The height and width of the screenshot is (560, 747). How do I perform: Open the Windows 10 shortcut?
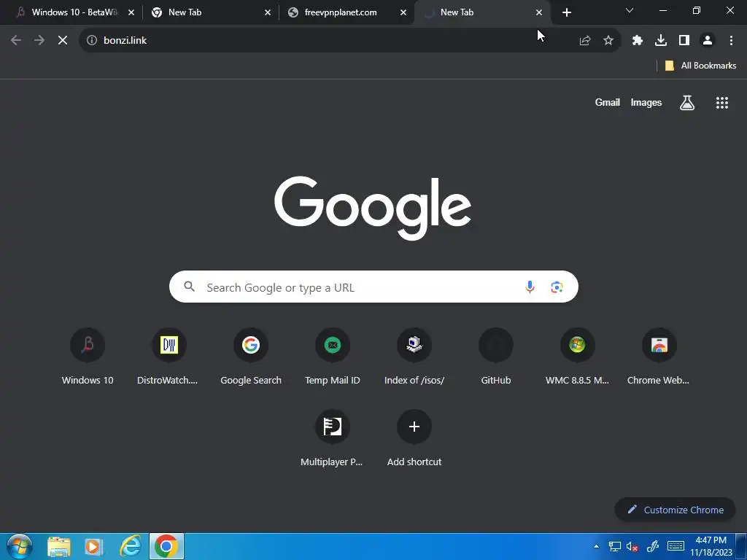tap(88, 356)
